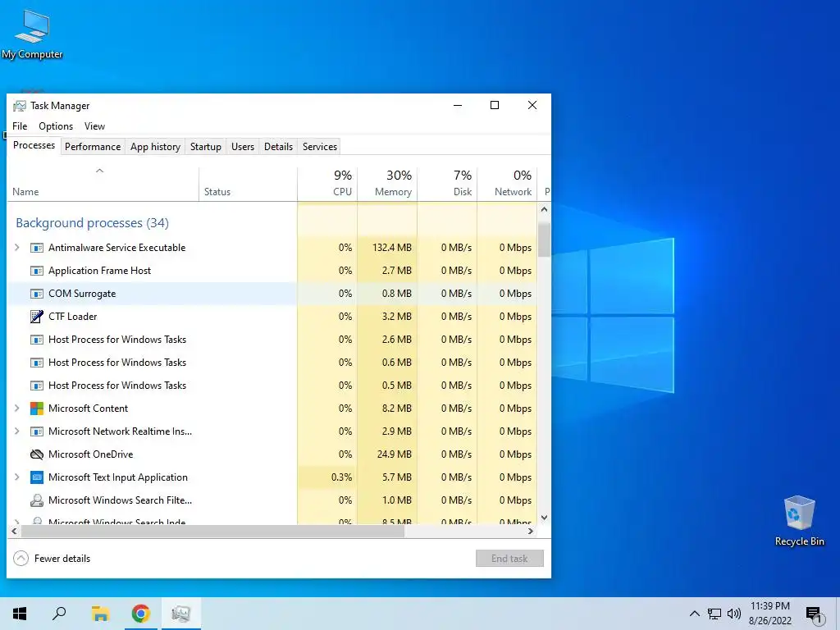Expand Microsoft Text Input Application group

[16, 477]
